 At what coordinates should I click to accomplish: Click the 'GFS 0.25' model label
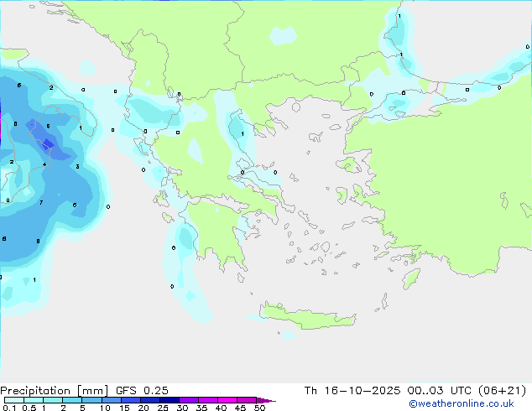click(x=142, y=391)
